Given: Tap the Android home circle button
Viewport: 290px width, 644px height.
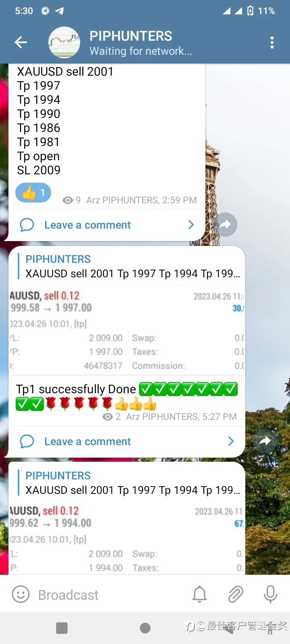Looking at the screenshot, I should click(145, 628).
